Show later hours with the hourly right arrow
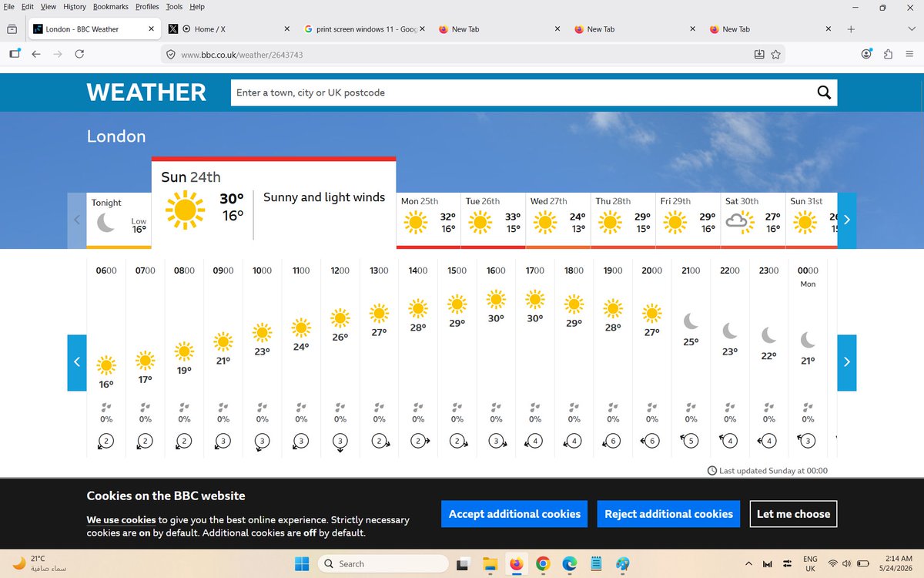The image size is (924, 578). coord(847,362)
